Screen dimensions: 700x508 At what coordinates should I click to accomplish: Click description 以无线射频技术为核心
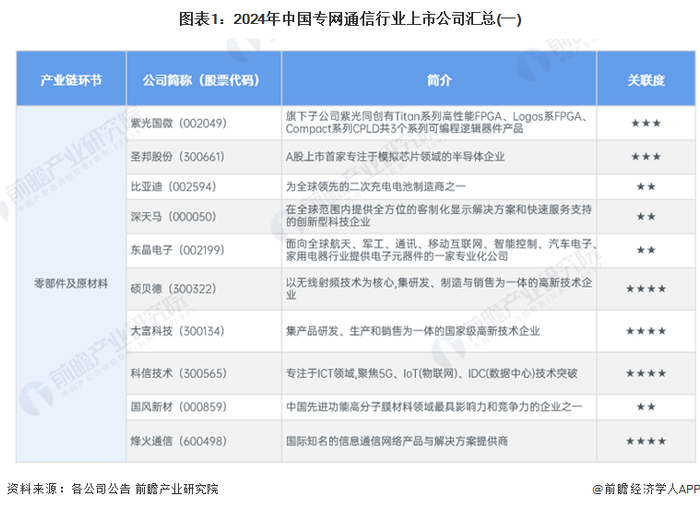tap(439, 289)
